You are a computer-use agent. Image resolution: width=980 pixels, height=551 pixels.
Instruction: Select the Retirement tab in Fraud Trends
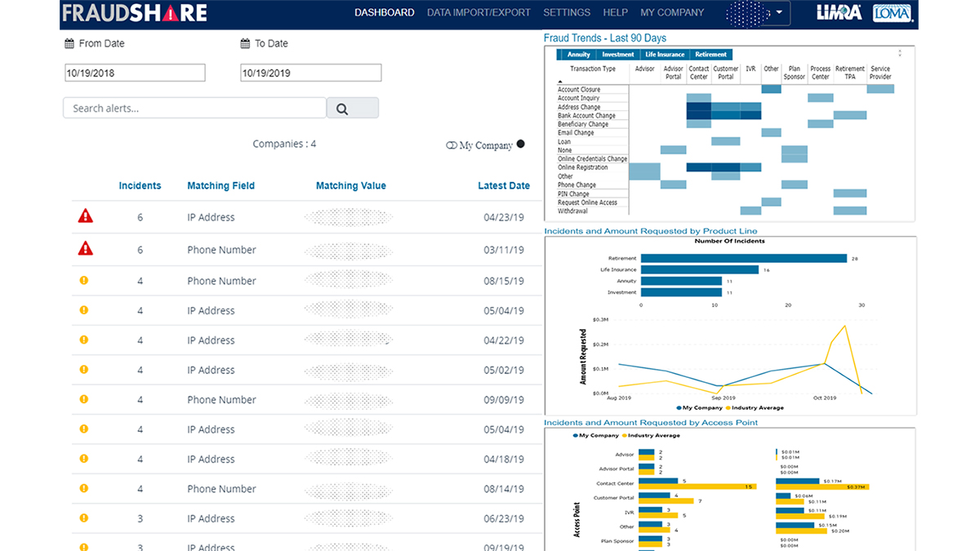tap(710, 55)
